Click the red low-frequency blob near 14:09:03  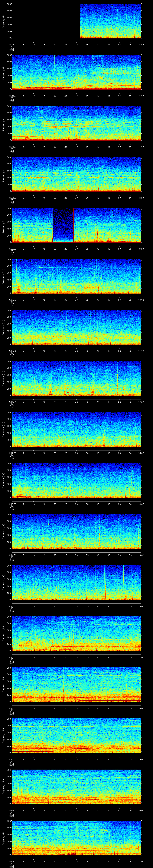19,289
